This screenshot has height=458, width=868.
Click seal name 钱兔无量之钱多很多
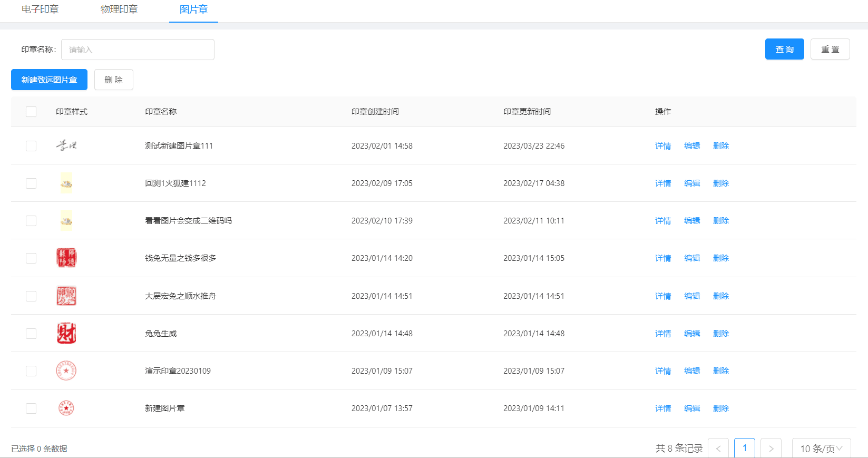coord(181,258)
